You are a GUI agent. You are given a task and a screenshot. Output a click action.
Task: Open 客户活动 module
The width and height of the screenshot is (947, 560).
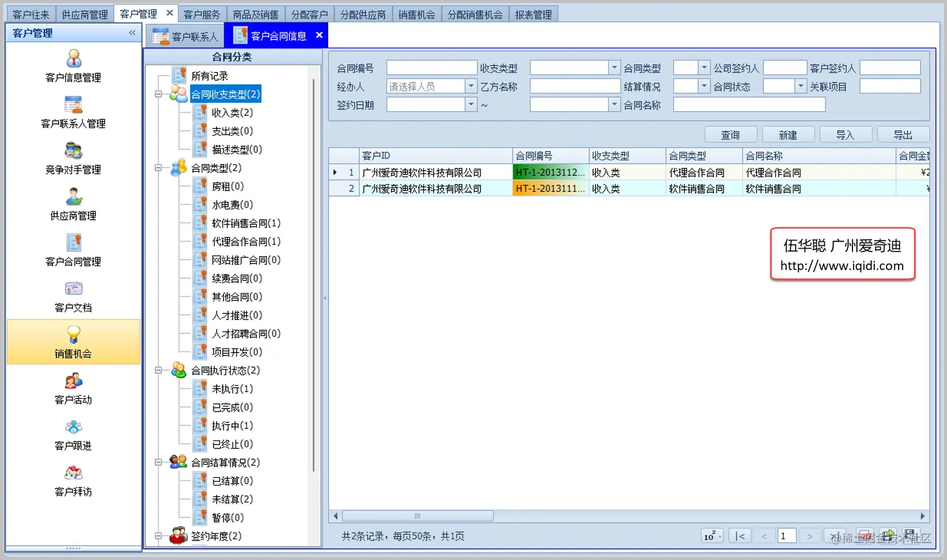[73, 389]
